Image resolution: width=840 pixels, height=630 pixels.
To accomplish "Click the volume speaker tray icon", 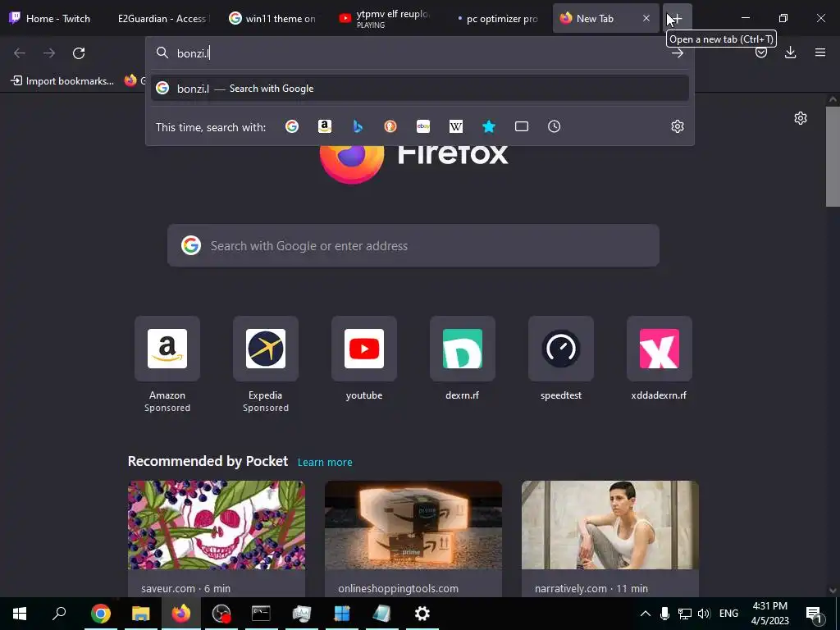I will point(704,614).
